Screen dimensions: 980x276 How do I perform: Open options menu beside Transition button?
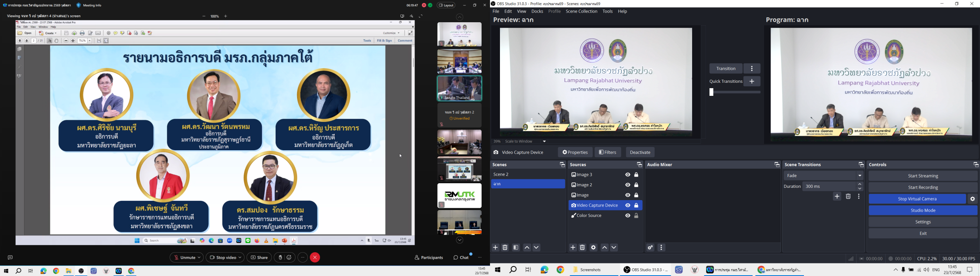tap(752, 69)
